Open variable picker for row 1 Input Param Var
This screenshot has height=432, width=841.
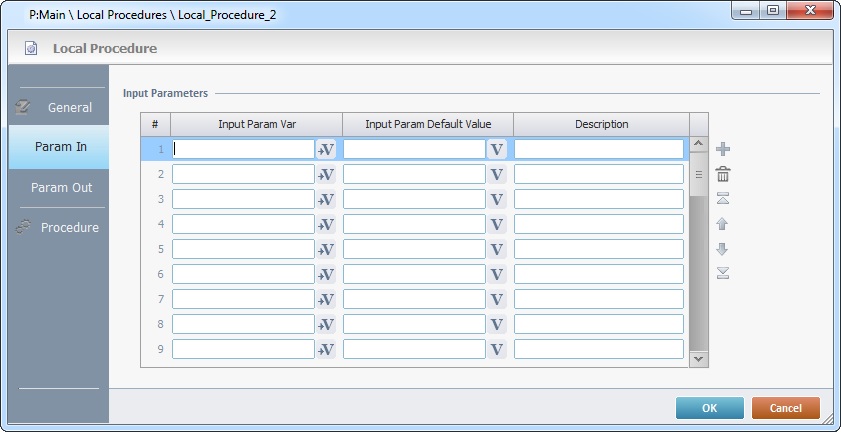coord(326,149)
